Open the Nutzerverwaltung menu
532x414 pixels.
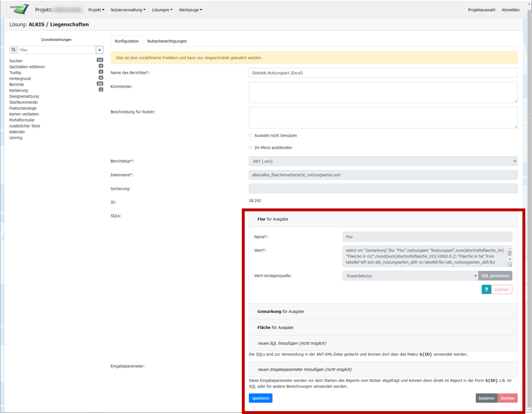128,10
